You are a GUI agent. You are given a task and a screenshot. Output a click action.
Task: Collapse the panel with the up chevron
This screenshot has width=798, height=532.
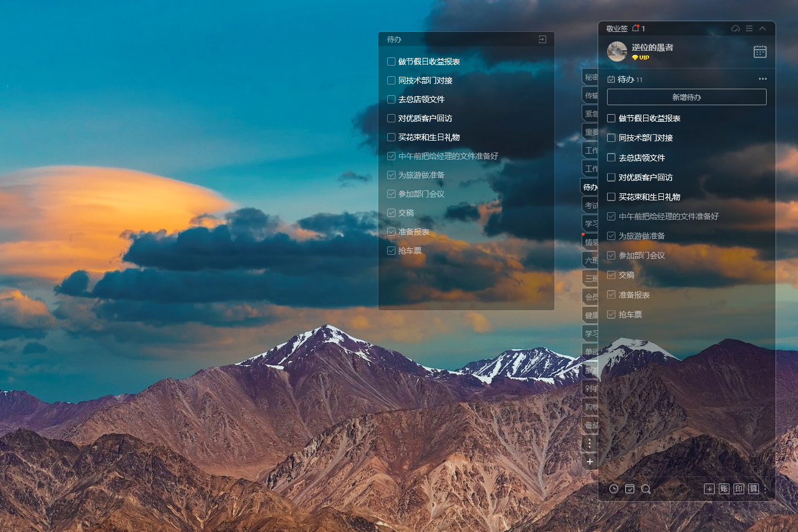pos(763,28)
